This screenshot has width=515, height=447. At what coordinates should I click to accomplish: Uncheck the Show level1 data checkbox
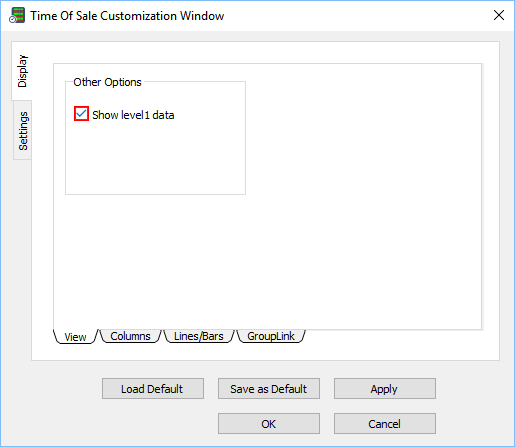click(81, 114)
